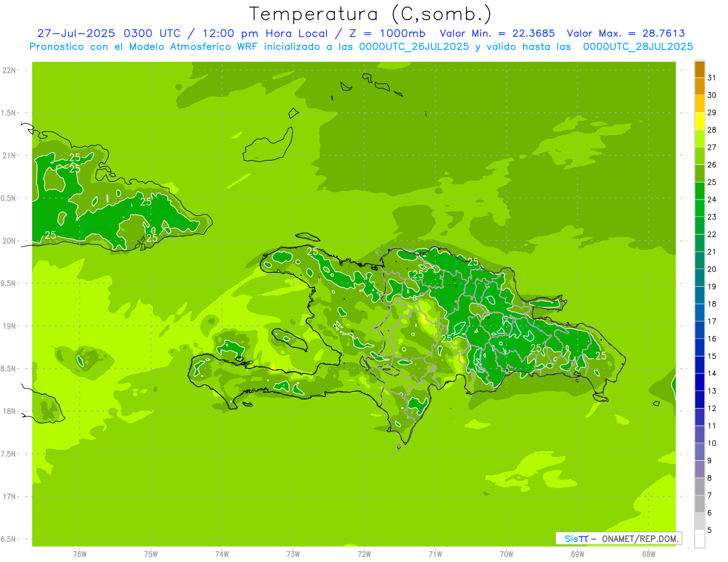This screenshot has width=728, height=562.
Task: Click the '22N' latitude axis label
Action: [x=10, y=70]
